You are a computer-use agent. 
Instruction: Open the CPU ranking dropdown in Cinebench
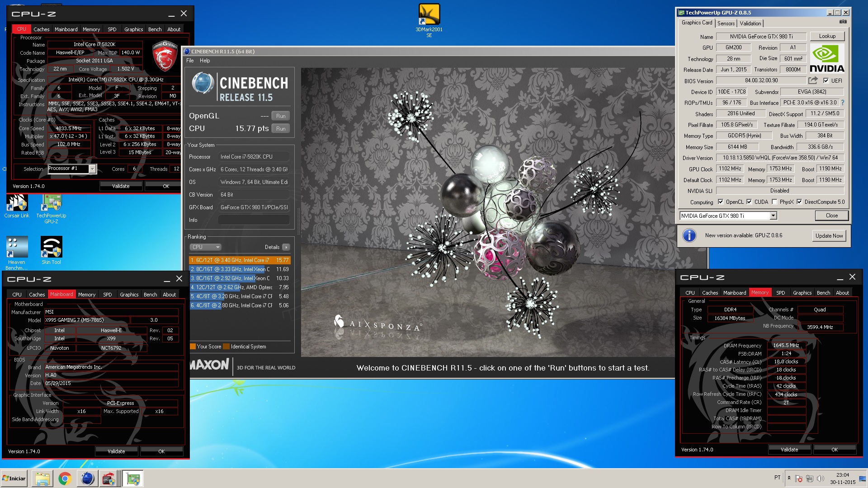point(205,247)
